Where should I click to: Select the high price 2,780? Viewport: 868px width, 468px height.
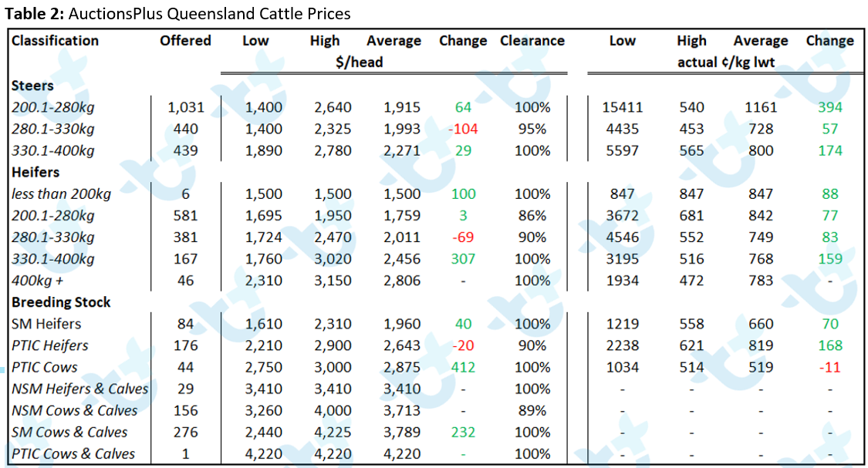click(x=333, y=150)
